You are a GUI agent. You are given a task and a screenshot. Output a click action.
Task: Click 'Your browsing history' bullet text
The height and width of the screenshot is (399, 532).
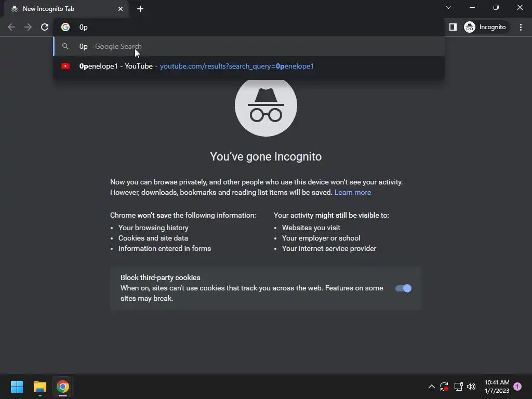pos(153,228)
